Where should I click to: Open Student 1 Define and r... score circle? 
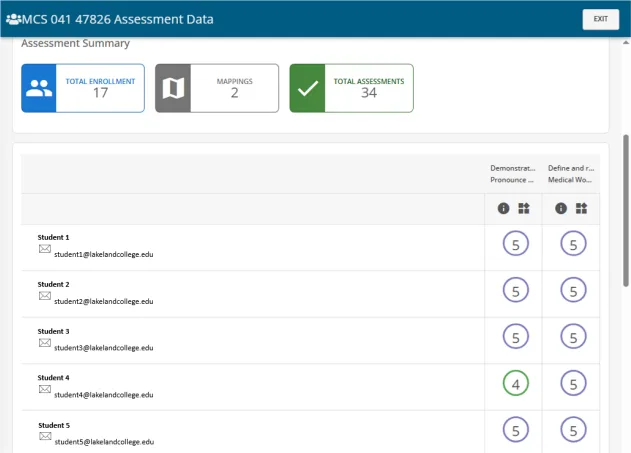click(573, 243)
